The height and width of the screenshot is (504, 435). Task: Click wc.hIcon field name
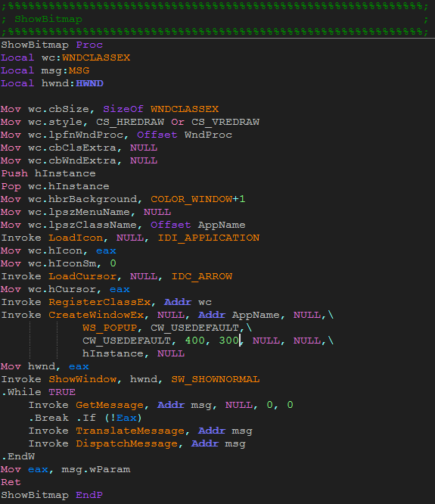click(x=55, y=250)
